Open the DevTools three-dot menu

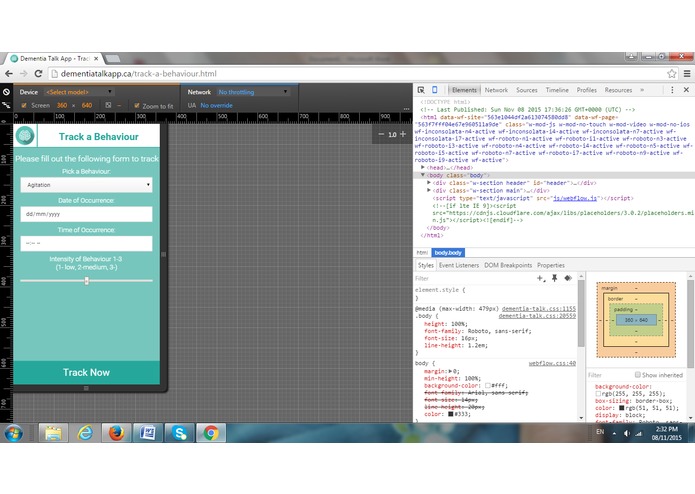[672, 90]
